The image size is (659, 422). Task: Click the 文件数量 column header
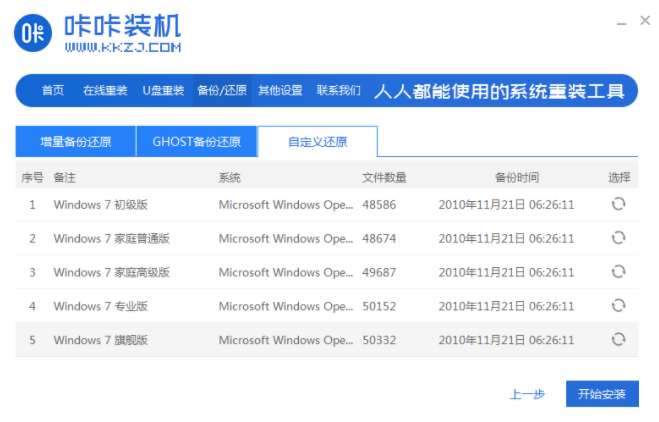pos(384,178)
